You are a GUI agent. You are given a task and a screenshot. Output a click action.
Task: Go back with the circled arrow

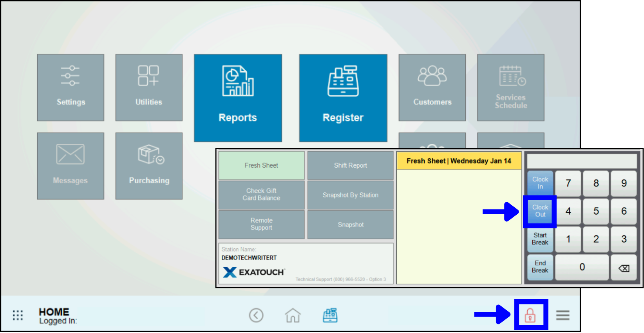[x=256, y=315]
